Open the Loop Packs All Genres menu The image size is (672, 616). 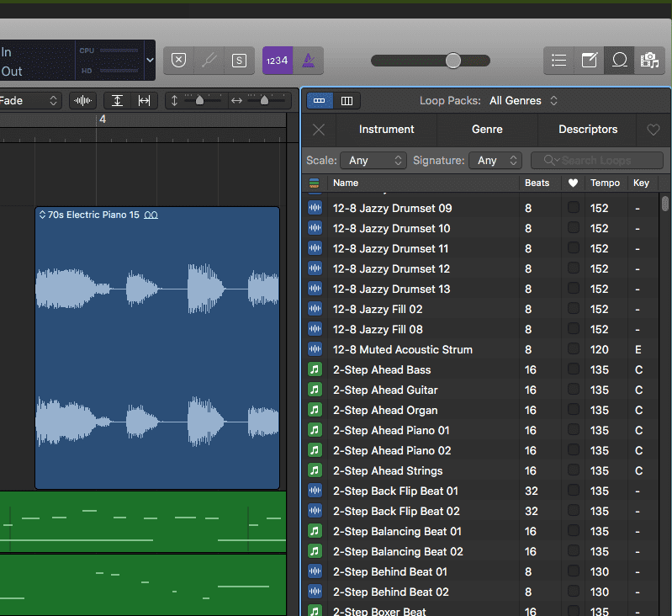[523, 101]
